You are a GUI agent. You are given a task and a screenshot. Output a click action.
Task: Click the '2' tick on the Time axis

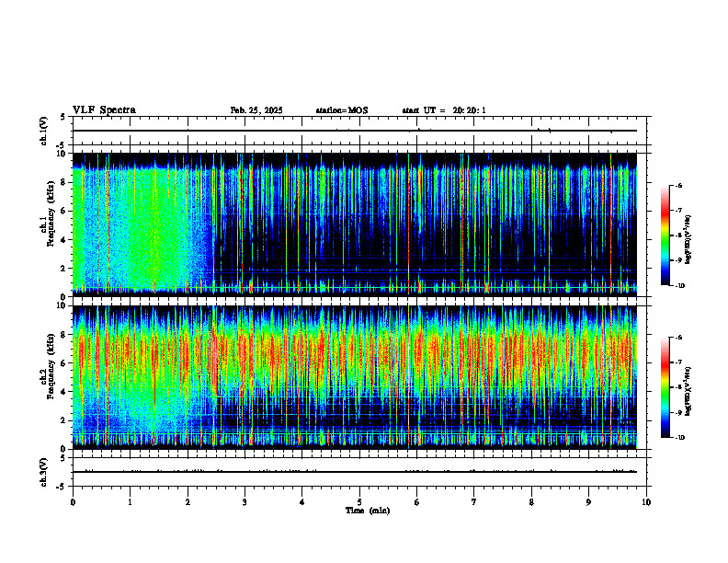(188, 502)
